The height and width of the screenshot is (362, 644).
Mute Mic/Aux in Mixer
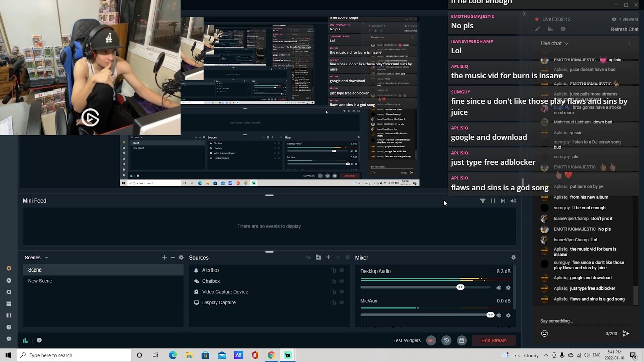pyautogui.click(x=498, y=315)
